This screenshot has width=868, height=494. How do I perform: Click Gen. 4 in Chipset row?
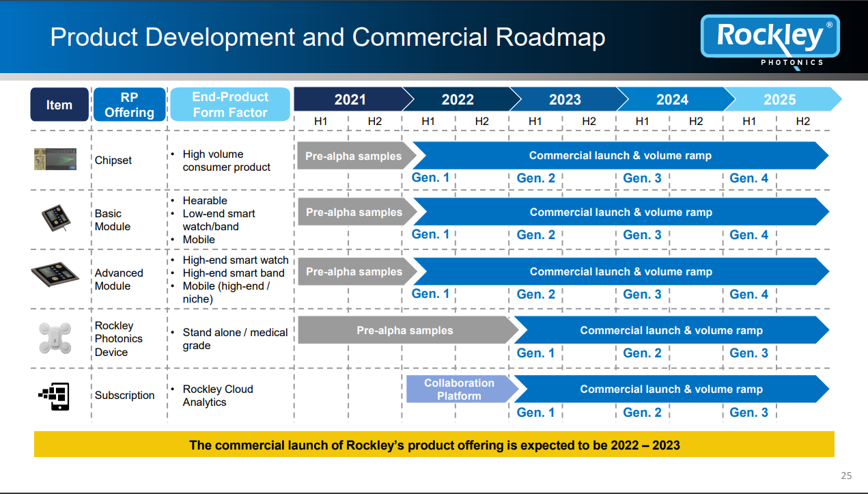click(749, 178)
